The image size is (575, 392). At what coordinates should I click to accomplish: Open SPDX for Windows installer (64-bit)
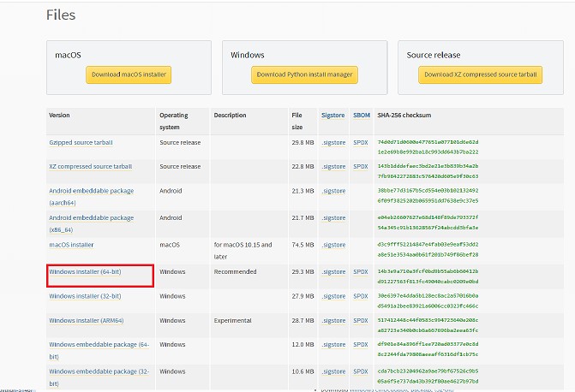click(361, 272)
